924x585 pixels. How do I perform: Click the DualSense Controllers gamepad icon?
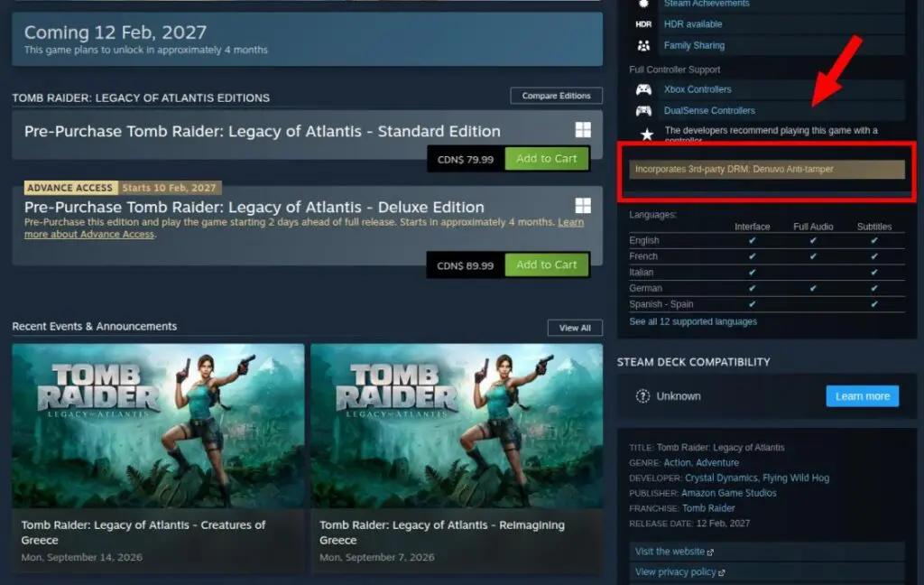point(643,111)
